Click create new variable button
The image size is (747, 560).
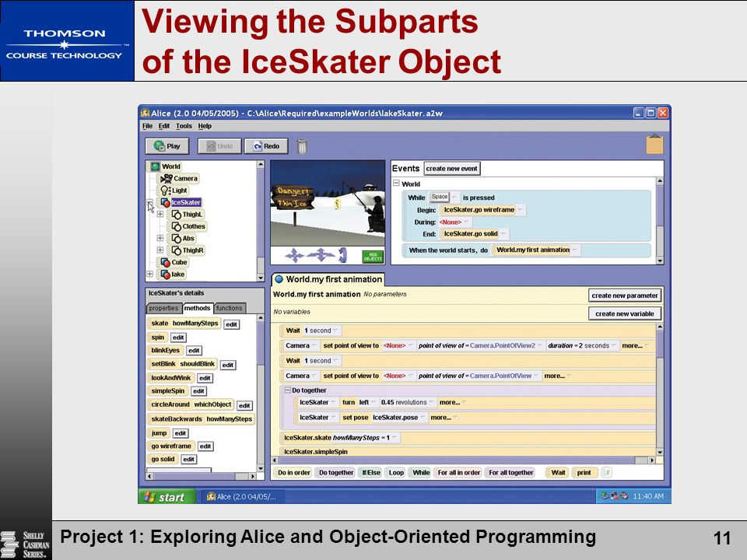(625, 313)
